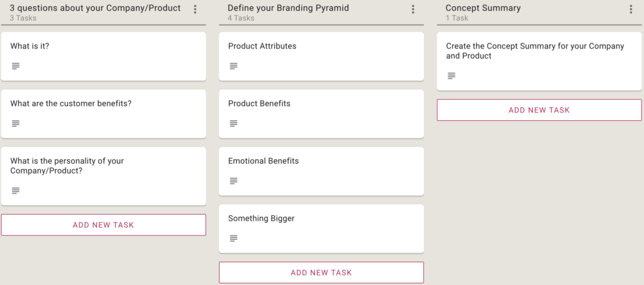The width and height of the screenshot is (644, 285).
Task: Open the three-dot menu for Branding Pyramid list
Action: pos(413,9)
